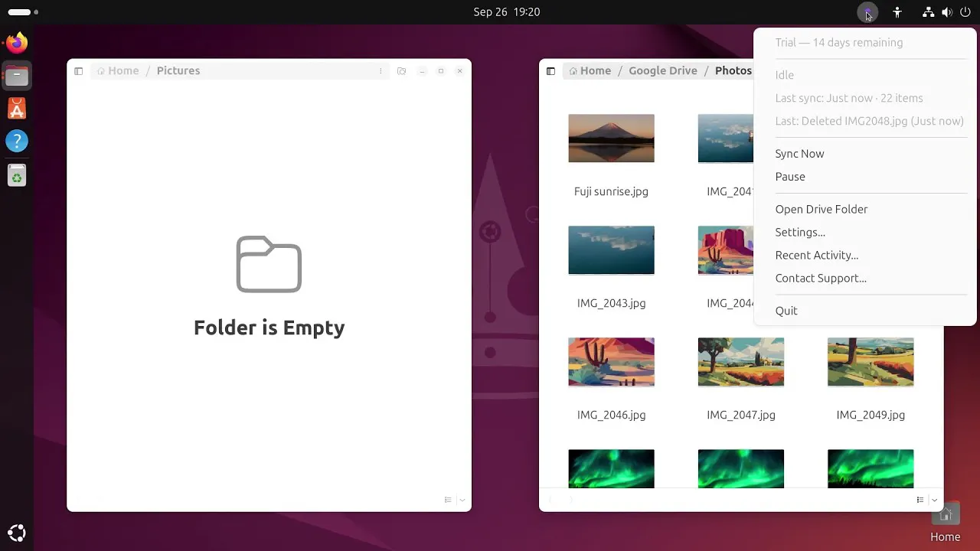Select the IMG_2046.jpg cactus thumbnail
Image resolution: width=980 pixels, height=551 pixels.
click(x=611, y=362)
